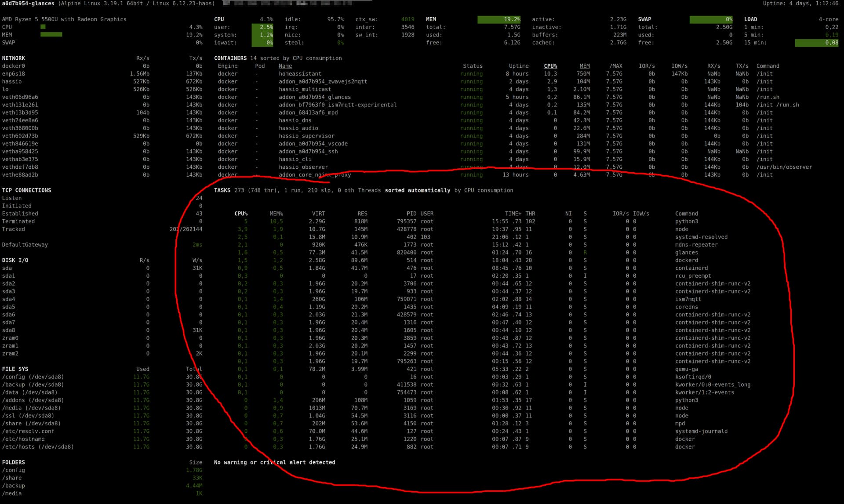Click the NETWORK section header
Viewport: 844px width, 504px height.
(14, 58)
